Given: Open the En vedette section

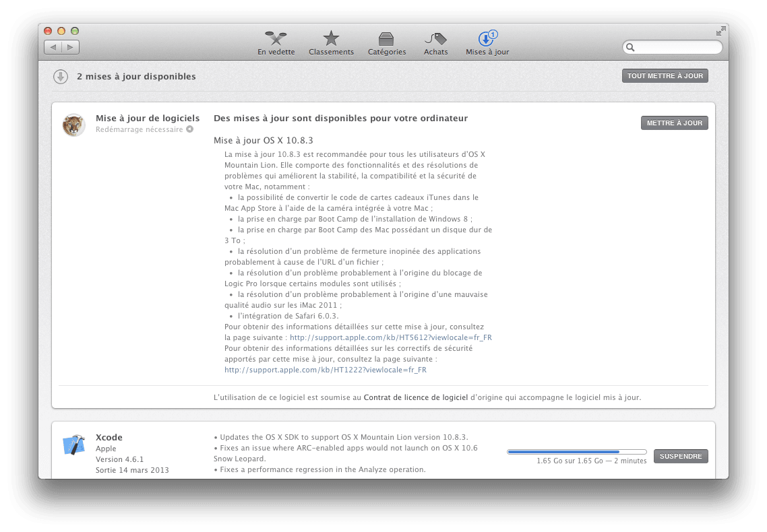Looking at the screenshot, I should [276, 42].
